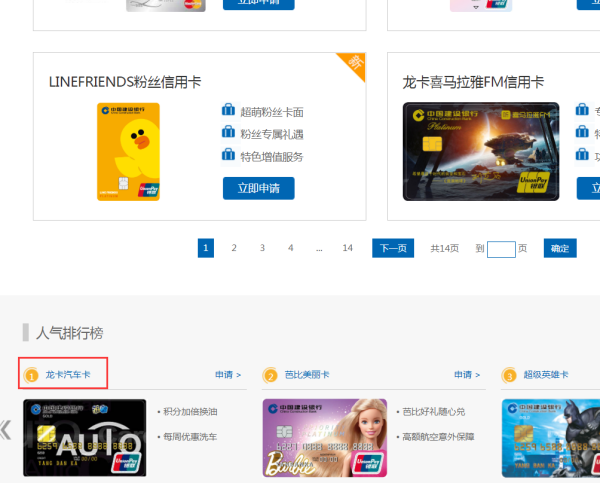The width and height of the screenshot is (600, 483).
Task: Click the bag icon beside 特色增值服务
Action: click(228, 154)
